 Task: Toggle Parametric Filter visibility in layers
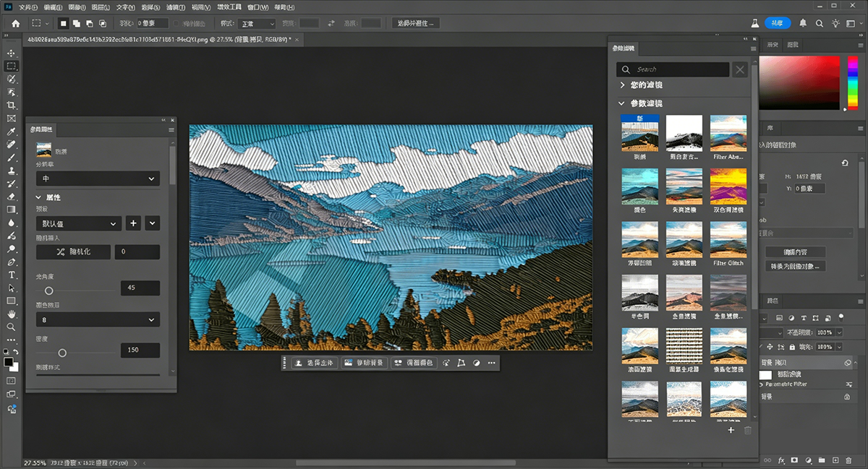tap(762, 384)
